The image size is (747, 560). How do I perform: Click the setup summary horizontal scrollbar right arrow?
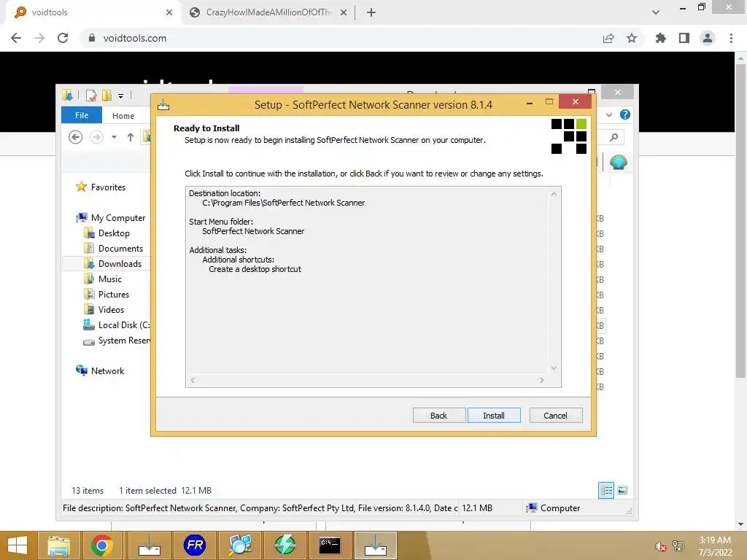542,381
